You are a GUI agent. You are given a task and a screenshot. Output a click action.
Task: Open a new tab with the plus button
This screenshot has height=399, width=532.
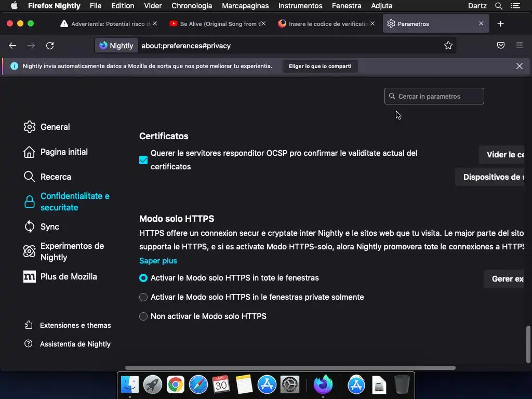[x=500, y=24]
